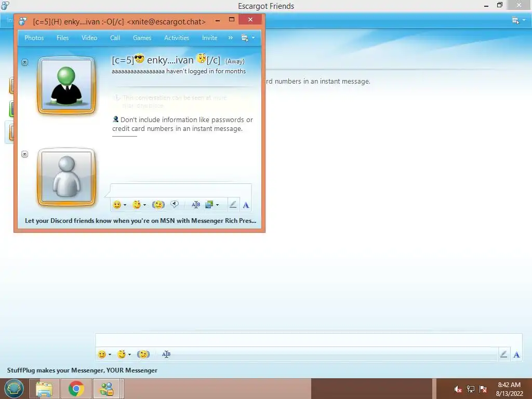The height and width of the screenshot is (399, 532).
Task: Click the contact's personal message text
Action: (x=179, y=71)
